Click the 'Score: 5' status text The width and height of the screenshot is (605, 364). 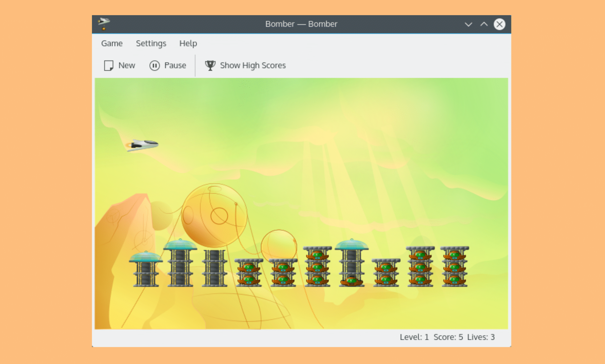[x=448, y=337]
